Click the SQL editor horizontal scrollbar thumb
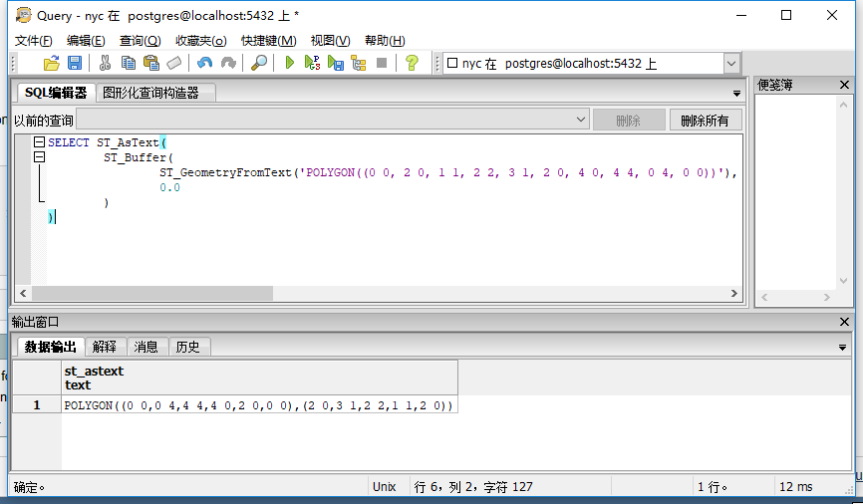 pyautogui.click(x=152, y=293)
